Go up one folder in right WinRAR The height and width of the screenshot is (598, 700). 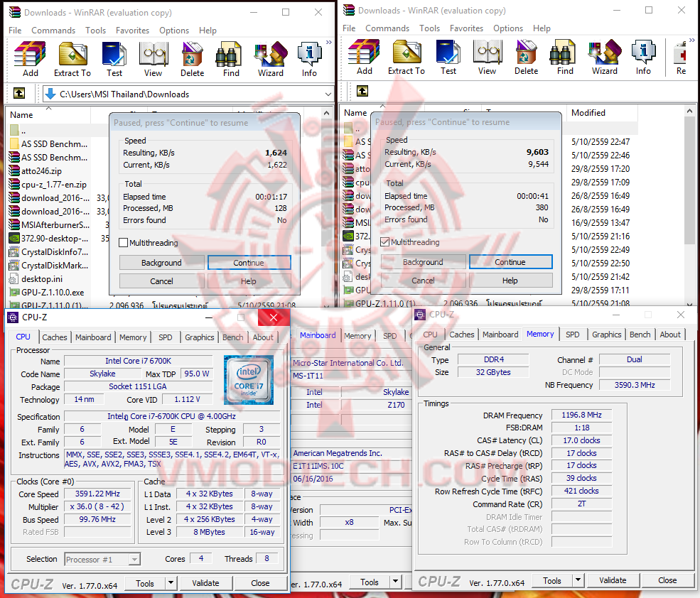362,91
